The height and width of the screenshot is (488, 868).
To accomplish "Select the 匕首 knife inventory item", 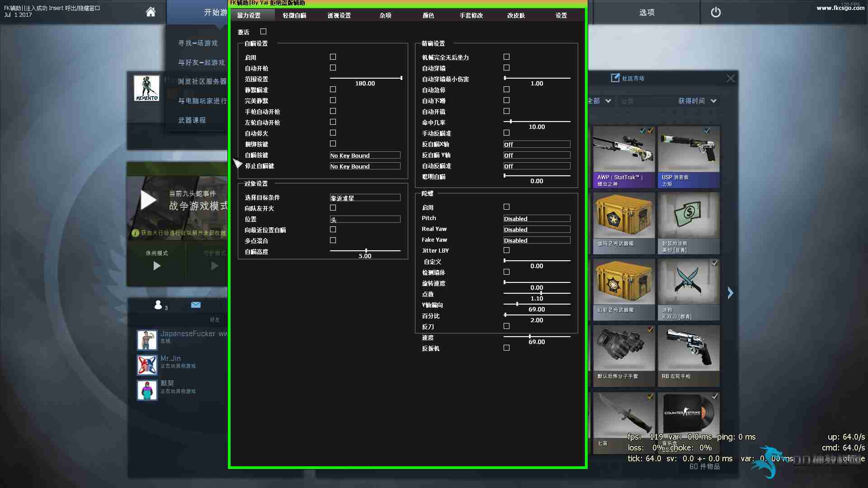I will click(x=624, y=422).
